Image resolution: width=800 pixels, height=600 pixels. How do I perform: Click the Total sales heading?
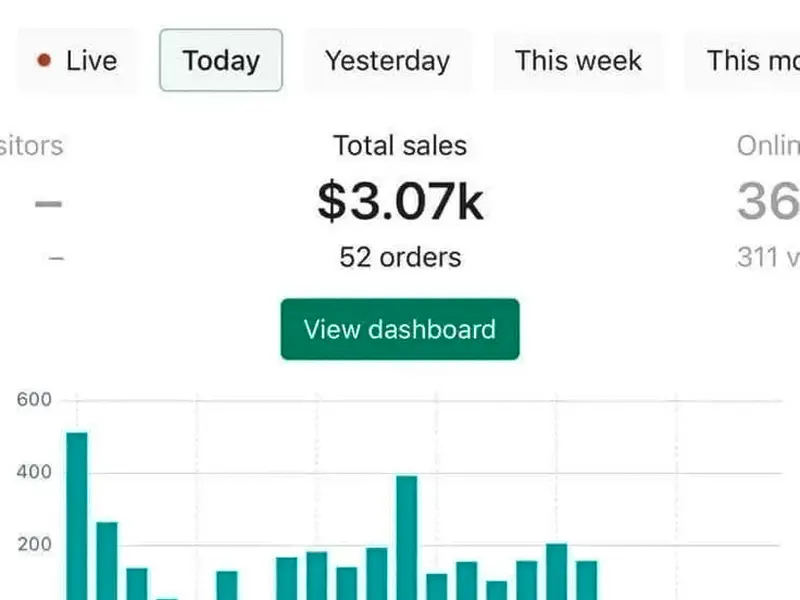(x=400, y=146)
